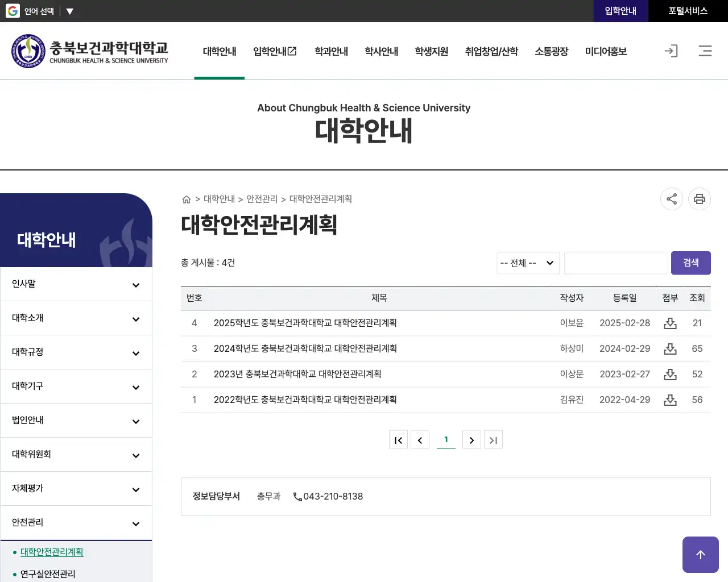Screen dimensions: 728x582
Task: Click the Chungbuk Health & Science University logo
Action: click(x=90, y=51)
